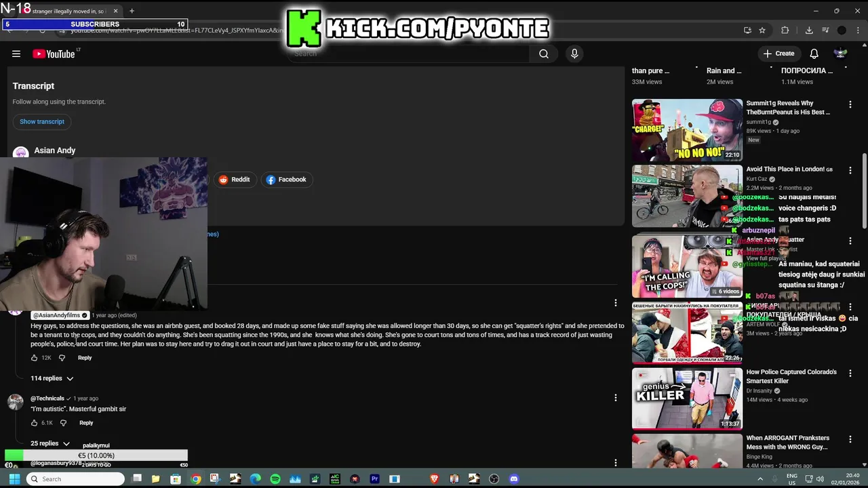868x488 pixels.
Task: Click the YouTube search magnifier button
Action: coord(544,54)
